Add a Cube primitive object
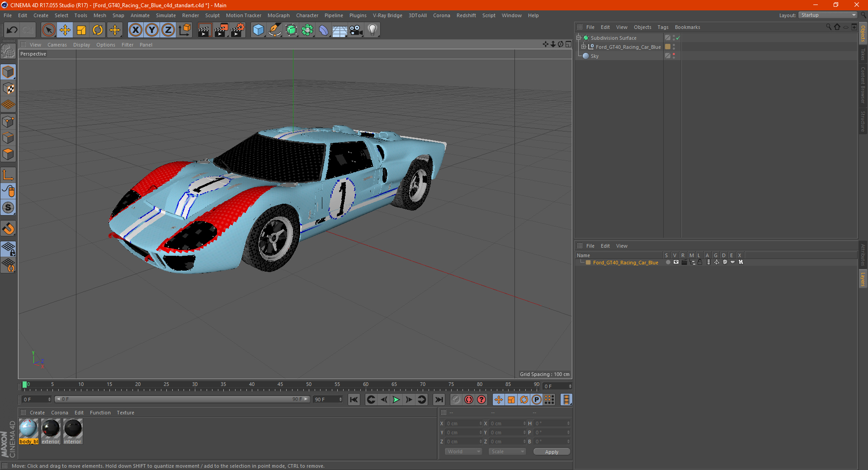This screenshot has width=868, height=470. coord(258,30)
